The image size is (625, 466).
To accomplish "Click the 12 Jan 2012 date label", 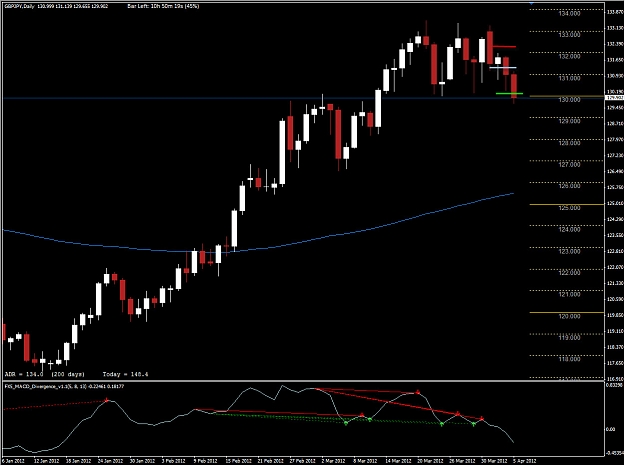I will [45, 461].
